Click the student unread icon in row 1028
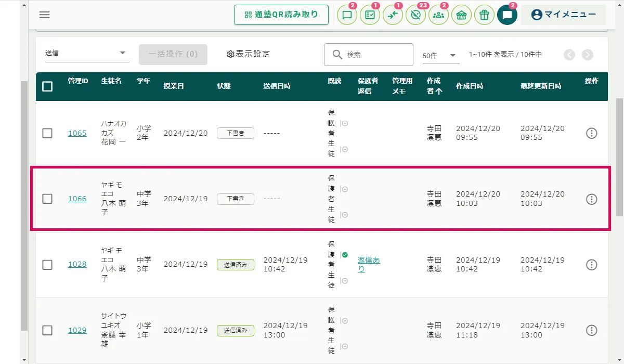The image size is (624, 364). click(344, 281)
